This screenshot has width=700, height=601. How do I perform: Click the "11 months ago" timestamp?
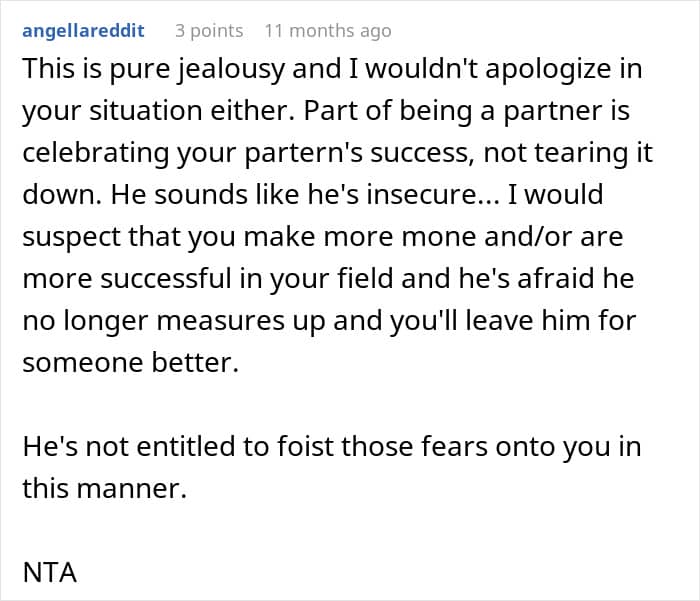(327, 31)
